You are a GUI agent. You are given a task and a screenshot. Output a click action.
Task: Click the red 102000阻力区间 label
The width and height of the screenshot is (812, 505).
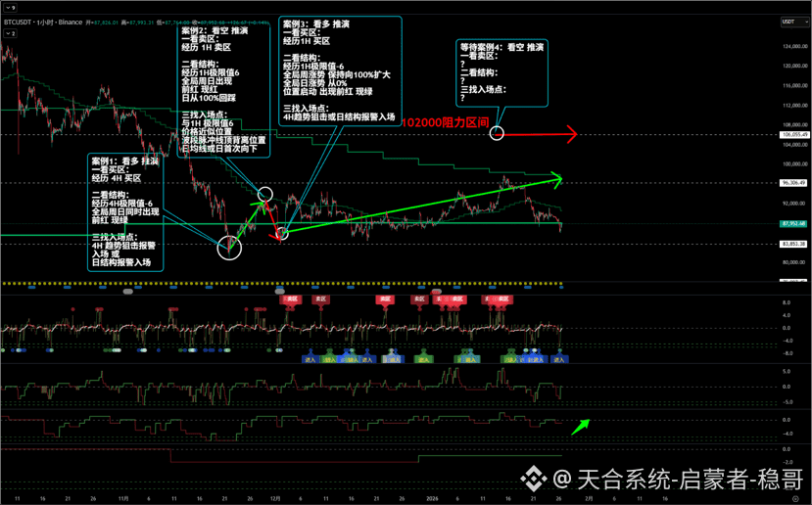click(x=446, y=122)
